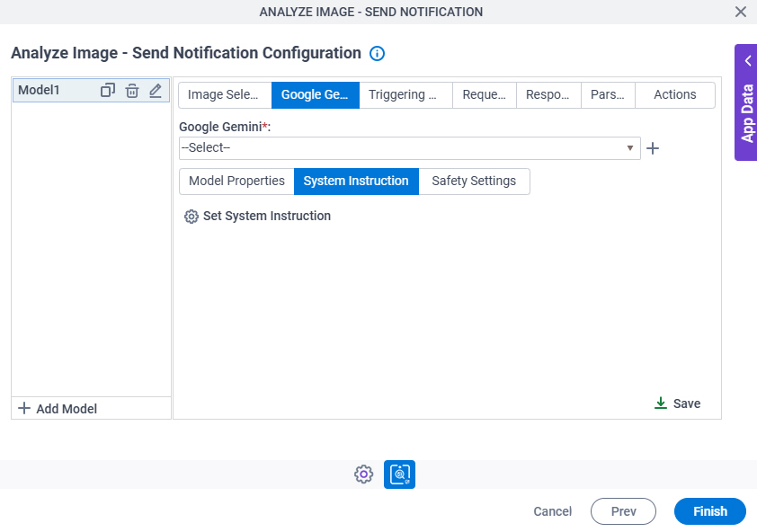The height and width of the screenshot is (532, 757).
Task: Go to the Actions tab
Action: (675, 95)
